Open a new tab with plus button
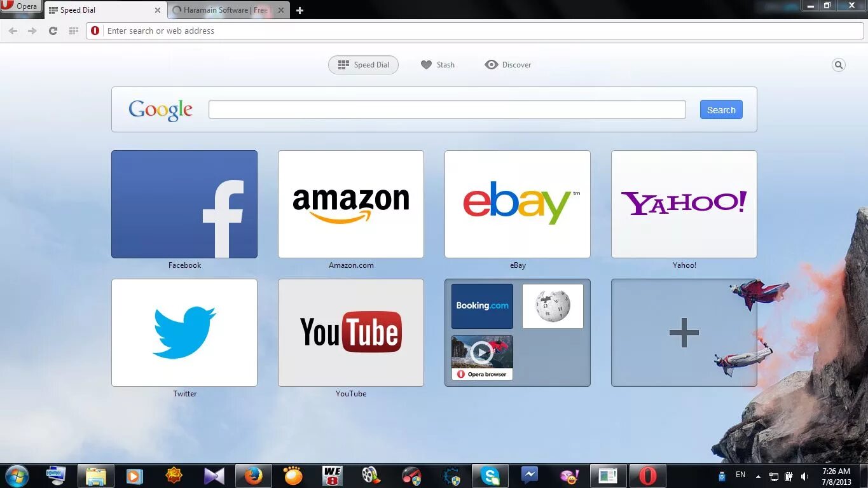This screenshot has width=868, height=488. 300,10
